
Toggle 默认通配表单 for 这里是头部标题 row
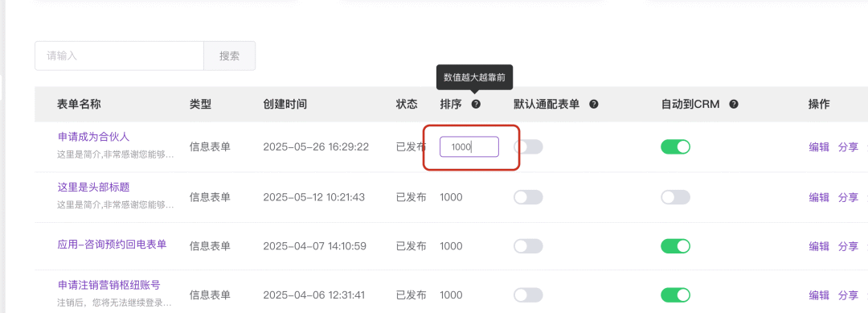point(528,197)
